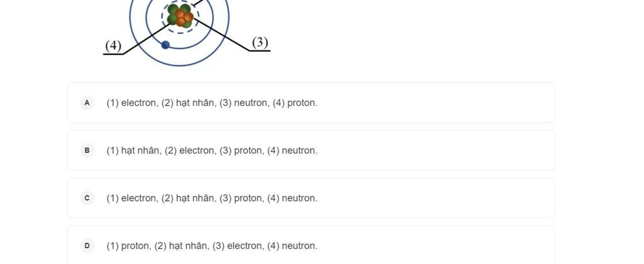Screen dimensions: 644x264
Task: Select the B letter badge
Action: (87, 151)
